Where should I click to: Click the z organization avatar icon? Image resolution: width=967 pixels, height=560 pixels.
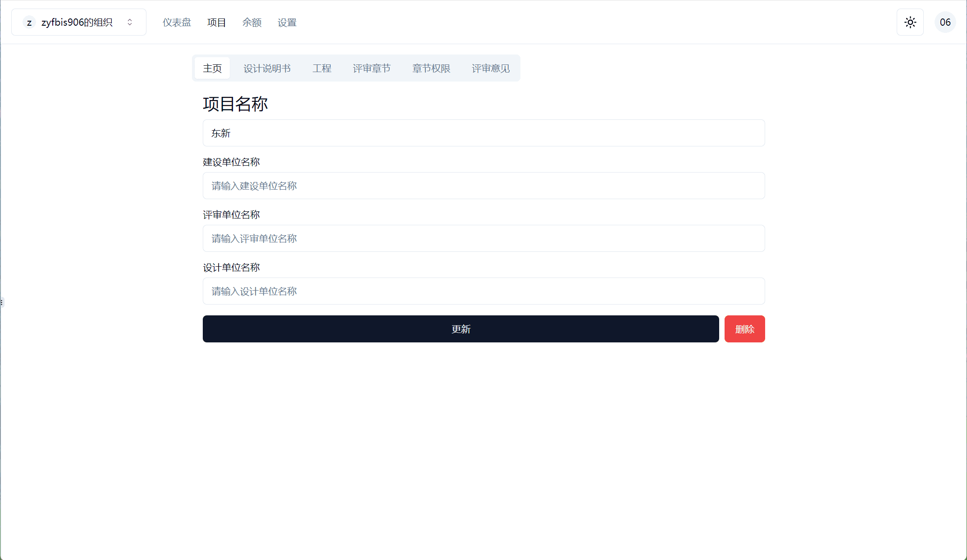tap(29, 22)
